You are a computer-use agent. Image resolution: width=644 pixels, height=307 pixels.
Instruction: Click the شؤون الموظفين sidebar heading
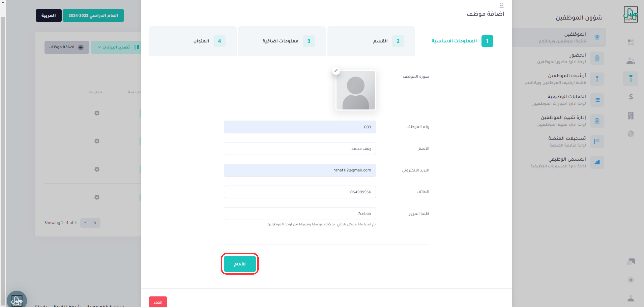(579, 17)
